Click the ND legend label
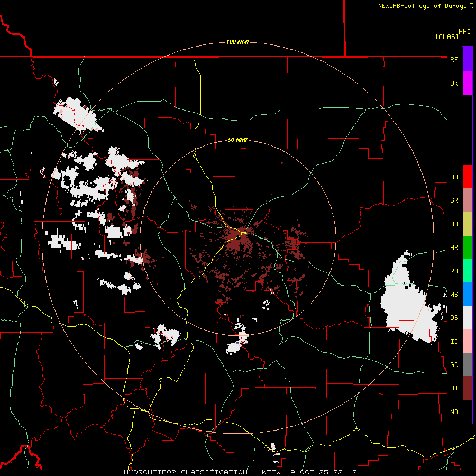 click(x=454, y=412)
